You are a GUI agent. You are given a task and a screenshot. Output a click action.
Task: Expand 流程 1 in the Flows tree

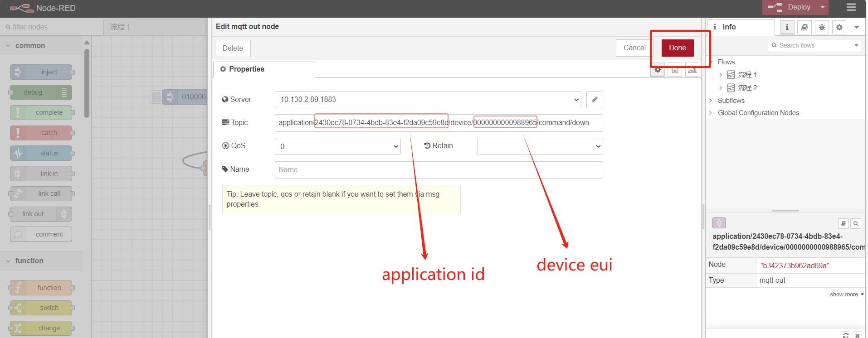721,75
